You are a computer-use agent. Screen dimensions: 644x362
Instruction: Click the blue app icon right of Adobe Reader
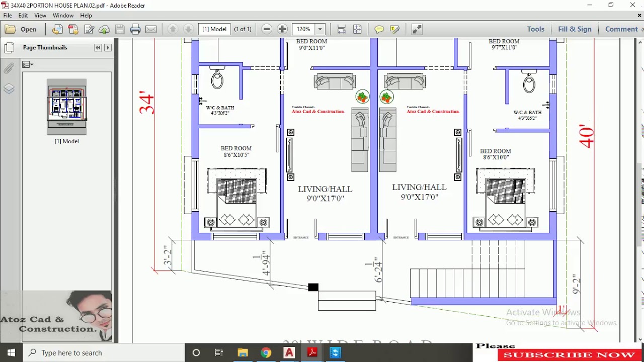pyautogui.click(x=335, y=353)
